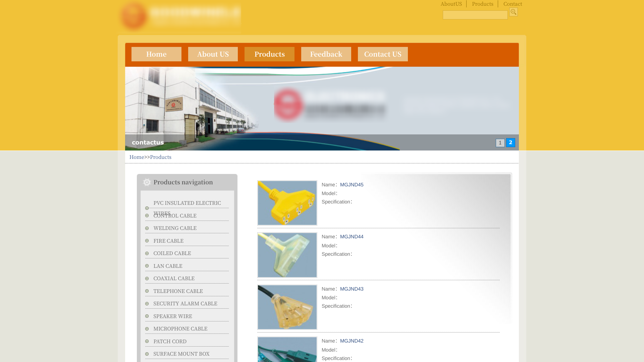
Task: Click product name MGJND43
Action: click(x=352, y=289)
